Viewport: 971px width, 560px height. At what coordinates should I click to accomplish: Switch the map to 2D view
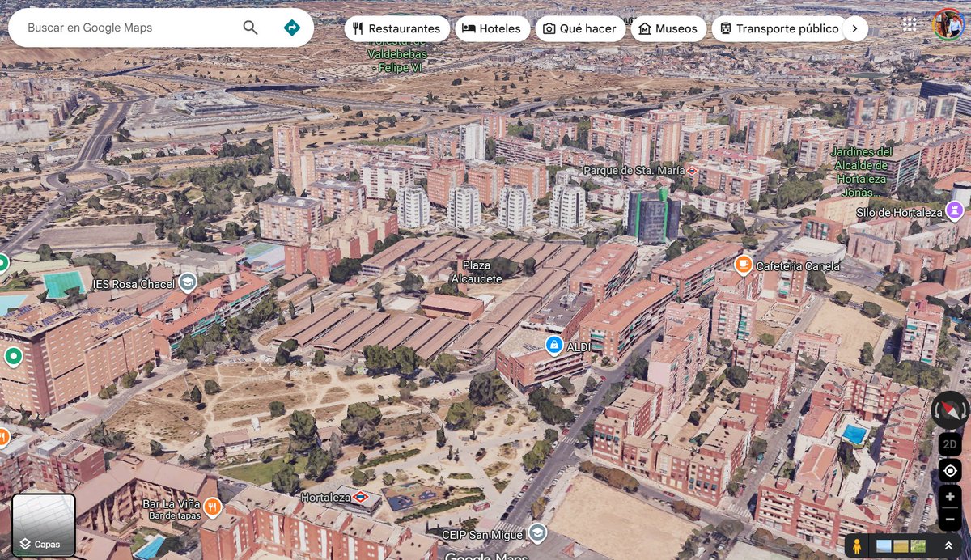pyautogui.click(x=950, y=444)
